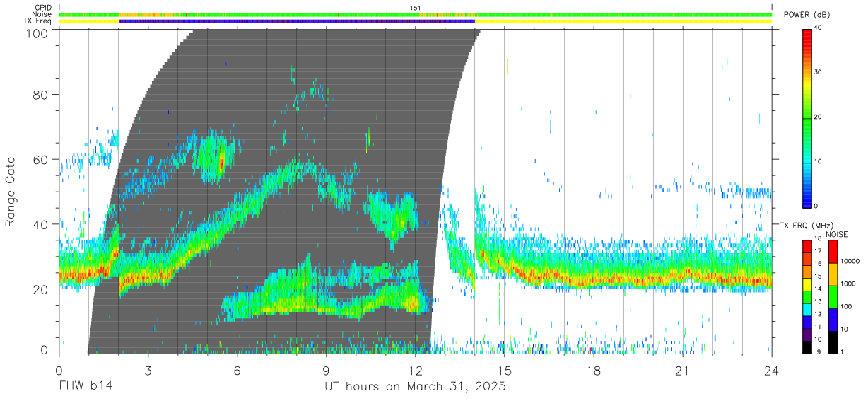Click the '13' label in the TX frequency legend
This screenshot has height=401, width=868.
[x=817, y=302]
